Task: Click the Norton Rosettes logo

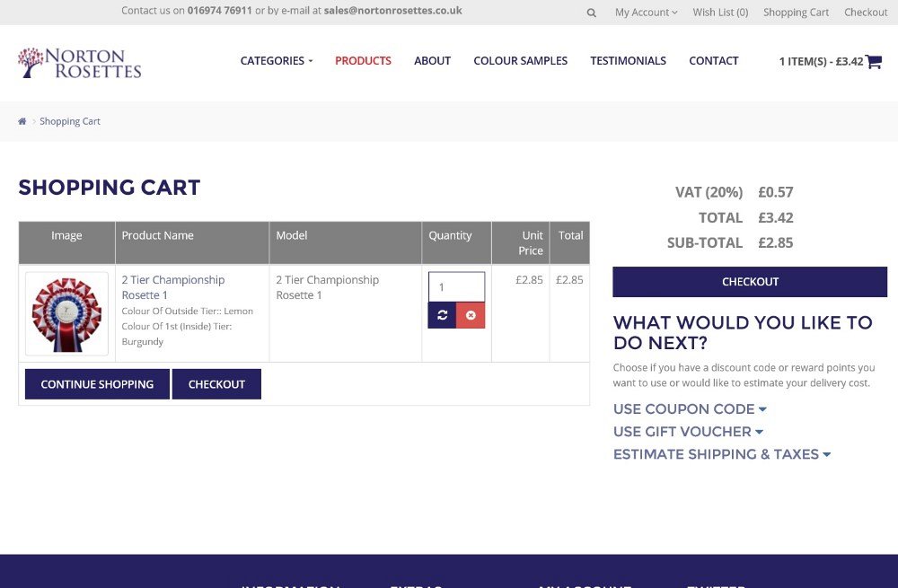Action: point(80,62)
